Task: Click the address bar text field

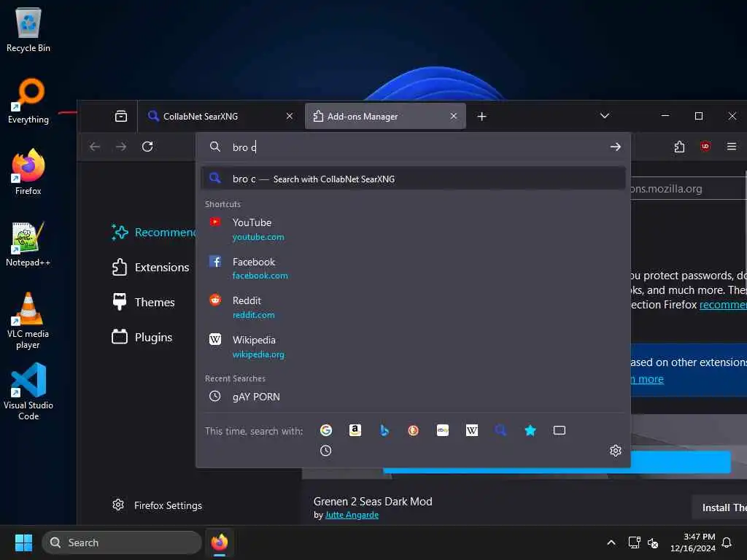Action: (414, 147)
